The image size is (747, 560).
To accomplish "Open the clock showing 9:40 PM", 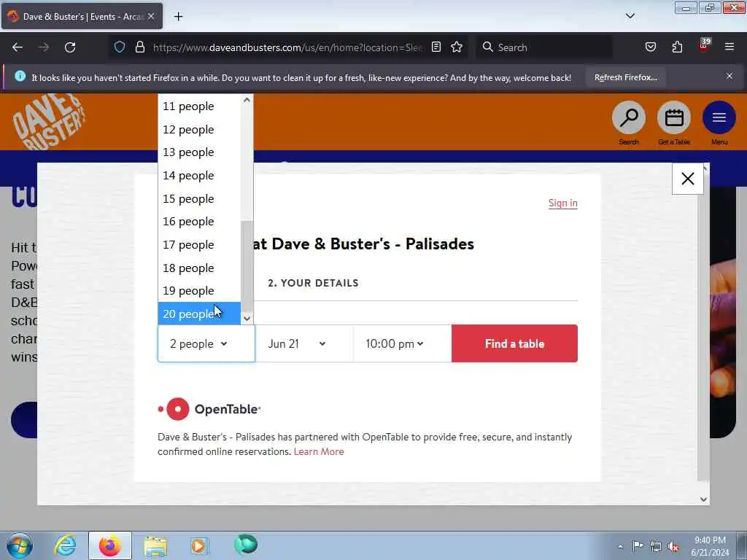I will [710, 546].
